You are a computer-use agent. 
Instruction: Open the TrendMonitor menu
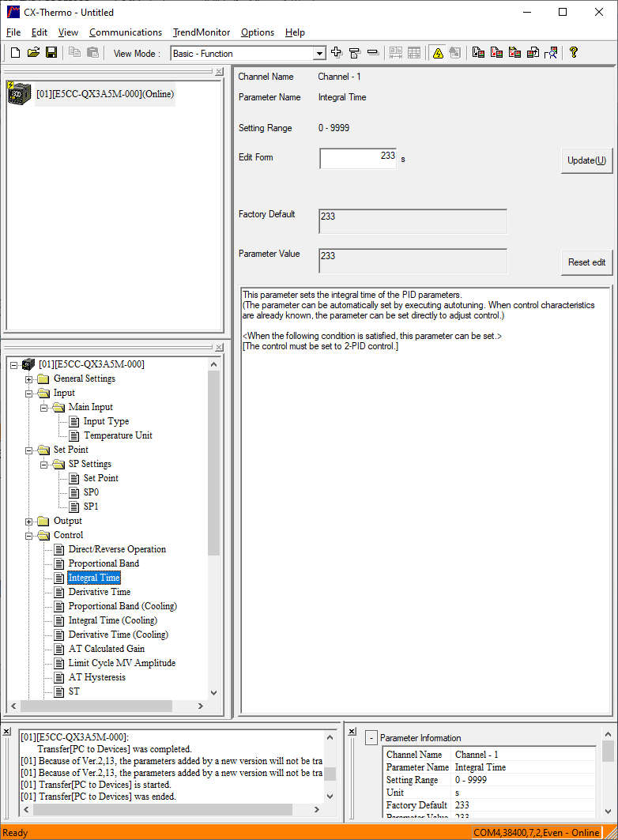(202, 32)
